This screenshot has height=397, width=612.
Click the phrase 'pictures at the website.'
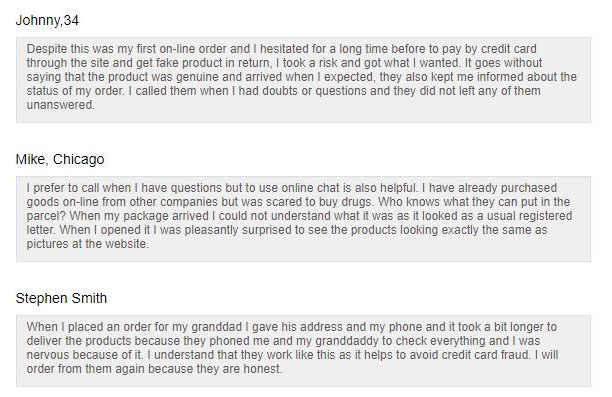(88, 244)
